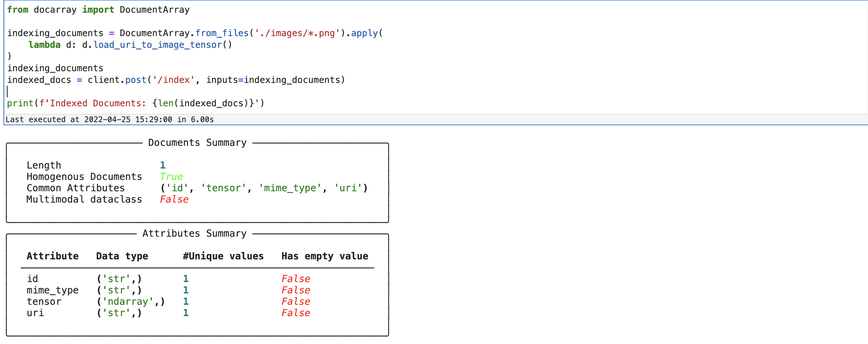Click the Last executed timestamp status
Image resolution: width=868 pixels, height=344 pixels.
(x=110, y=119)
